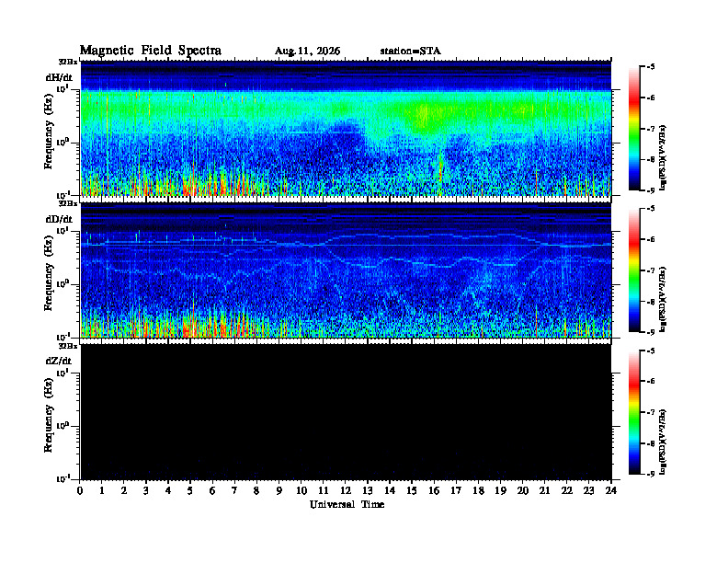The width and height of the screenshot is (728, 563).
Task: Click hour 0 on the Universal Time axis
Action: (x=80, y=491)
